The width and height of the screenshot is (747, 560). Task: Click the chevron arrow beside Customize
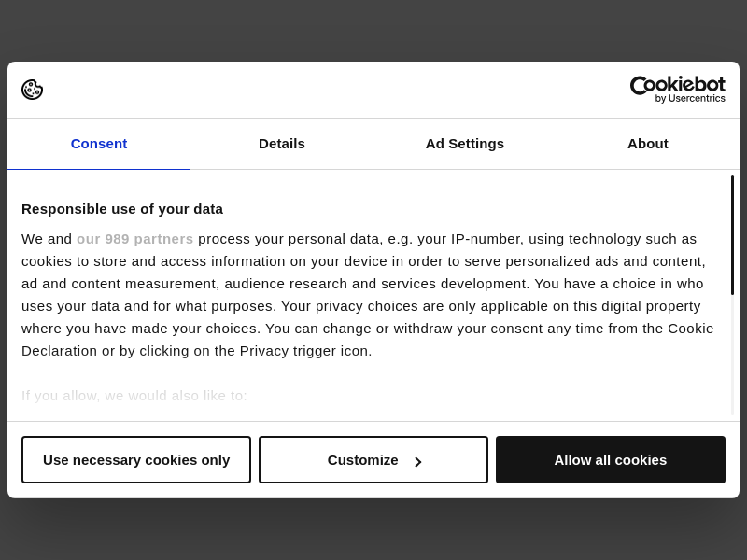point(417,461)
